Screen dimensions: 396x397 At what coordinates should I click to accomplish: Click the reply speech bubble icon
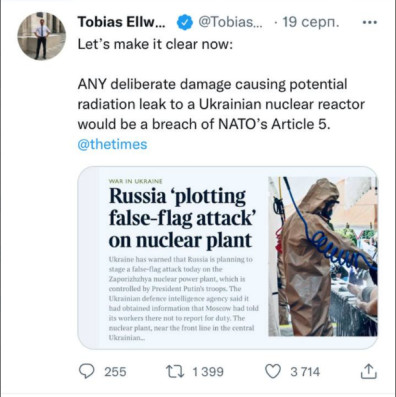tap(87, 371)
